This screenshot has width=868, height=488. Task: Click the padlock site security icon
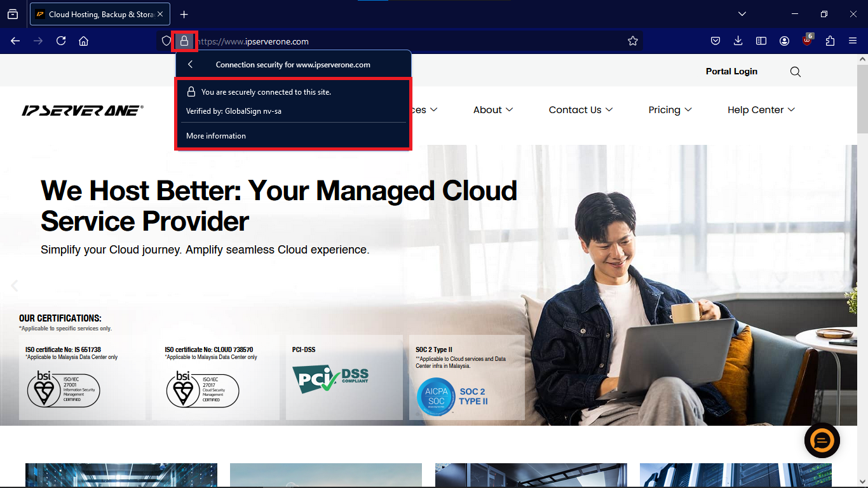184,41
